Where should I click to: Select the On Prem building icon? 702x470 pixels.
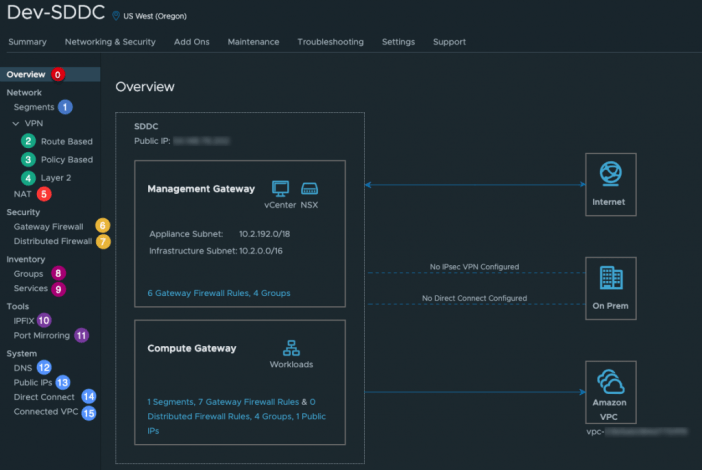(611, 278)
